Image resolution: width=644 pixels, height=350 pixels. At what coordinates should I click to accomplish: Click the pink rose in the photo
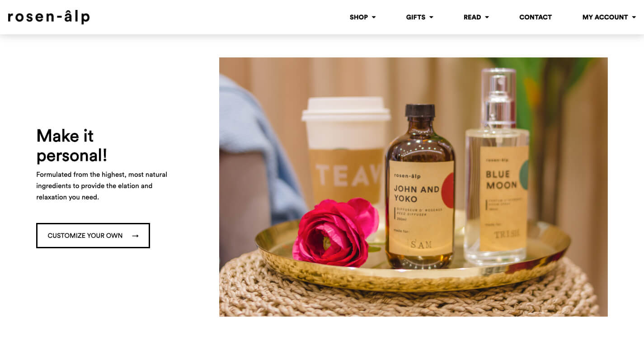(x=335, y=232)
